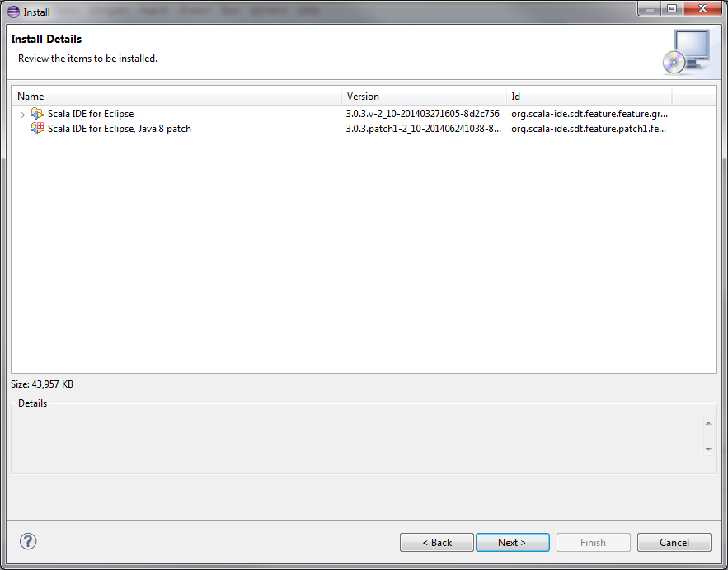Sort by the Id column header
The image size is (728, 570).
tap(589, 97)
